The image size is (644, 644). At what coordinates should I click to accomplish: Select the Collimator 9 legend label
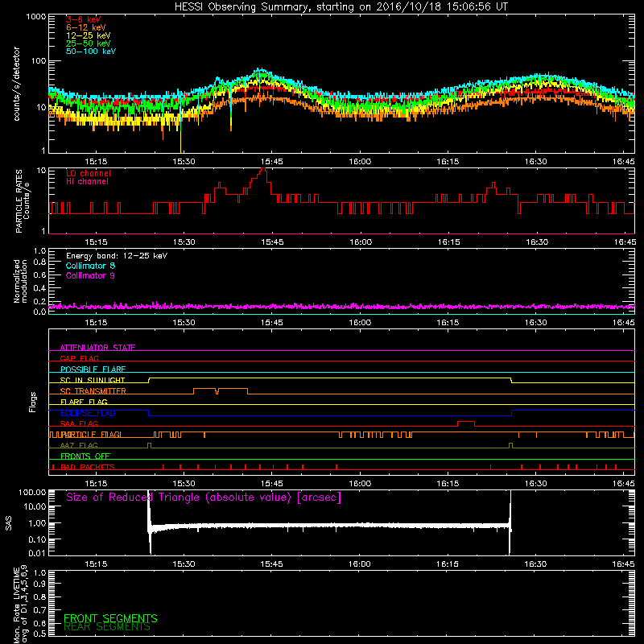[x=90, y=275]
